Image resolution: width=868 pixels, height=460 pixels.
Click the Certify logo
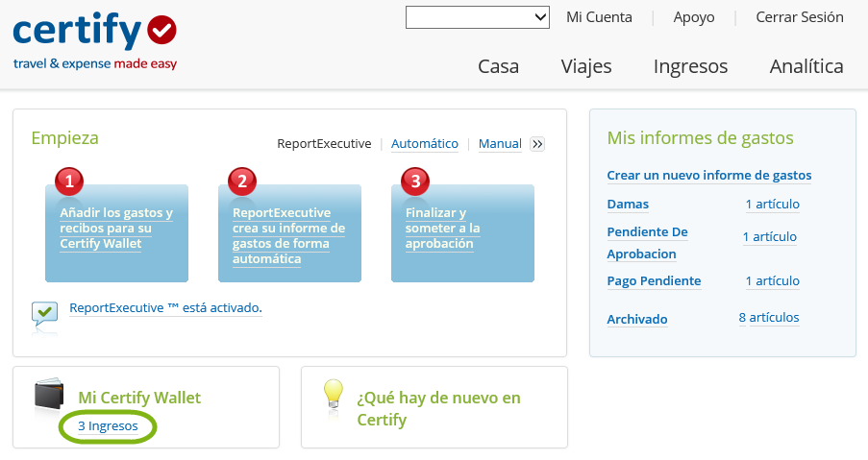pos(94,40)
